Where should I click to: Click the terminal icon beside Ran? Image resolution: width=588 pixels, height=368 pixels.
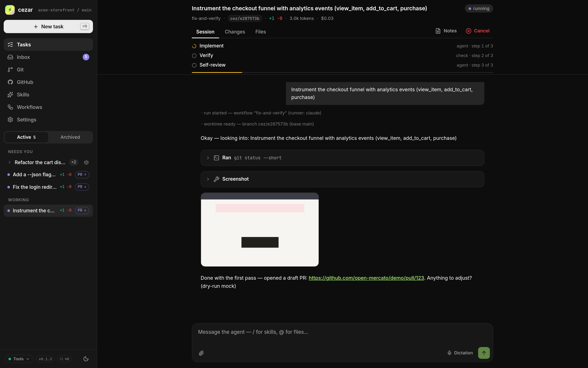click(216, 158)
